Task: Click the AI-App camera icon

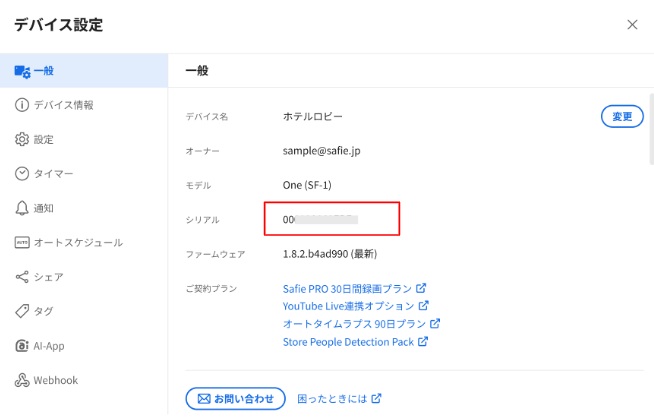Action: [x=22, y=346]
